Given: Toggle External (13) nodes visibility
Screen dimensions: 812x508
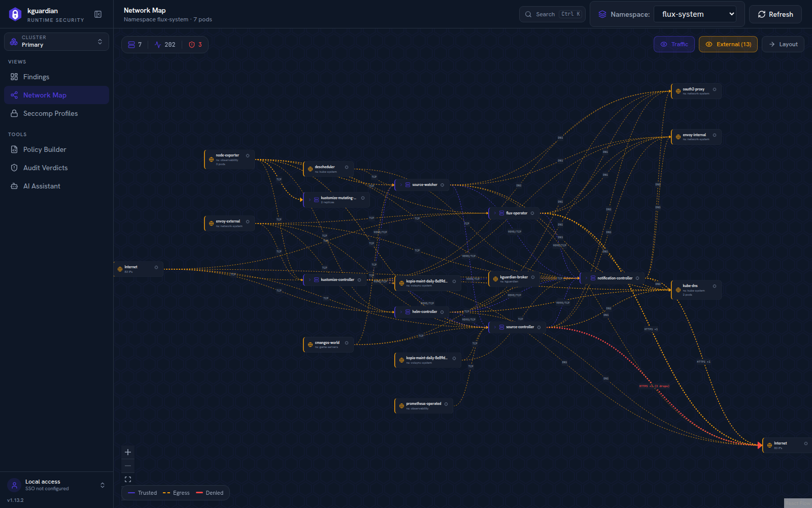Looking at the screenshot, I should [728, 44].
